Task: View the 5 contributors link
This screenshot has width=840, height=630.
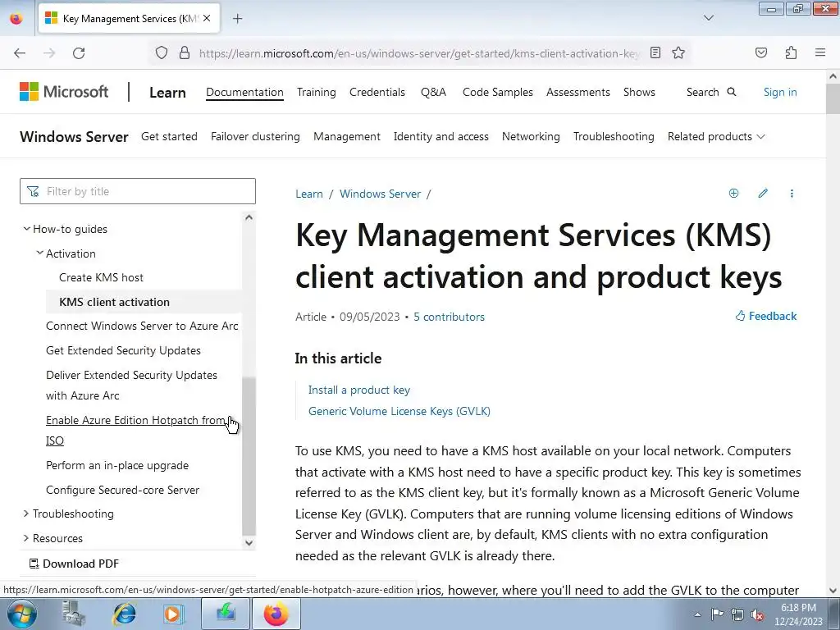Action: [449, 317]
